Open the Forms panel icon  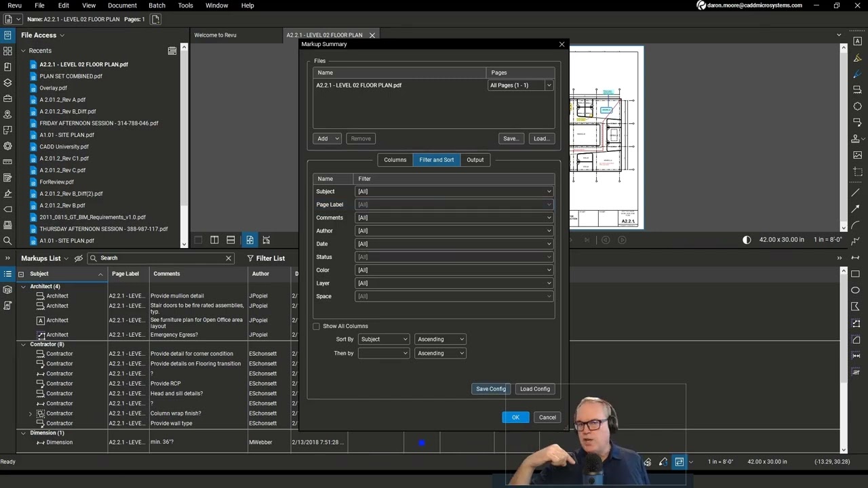7,178
